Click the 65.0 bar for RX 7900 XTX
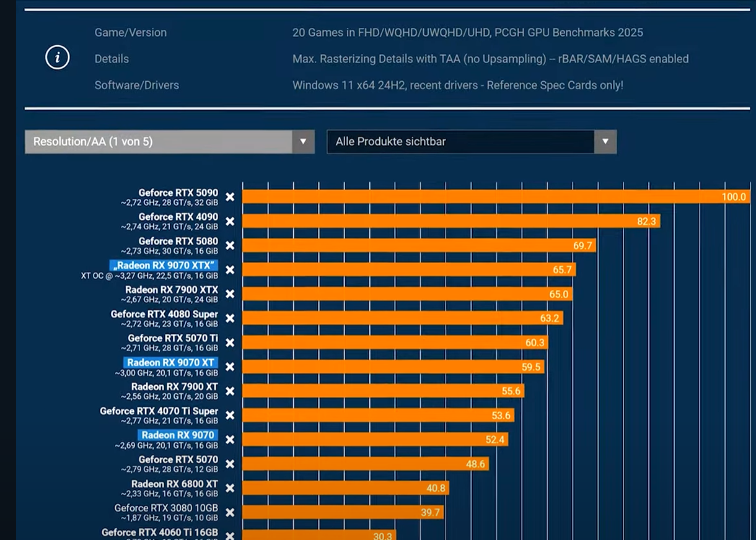 click(407, 294)
